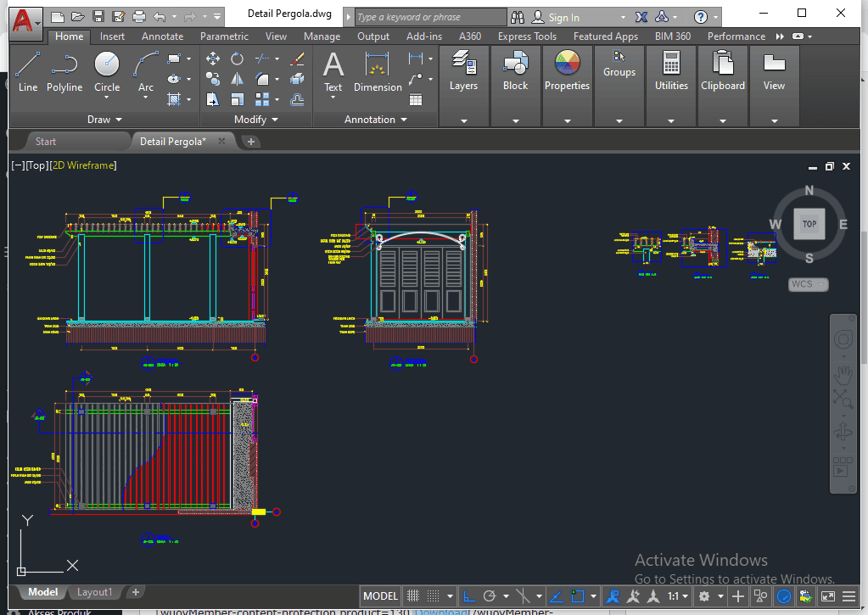
Task: Insert a Table from Annotation panel
Action: click(415, 99)
